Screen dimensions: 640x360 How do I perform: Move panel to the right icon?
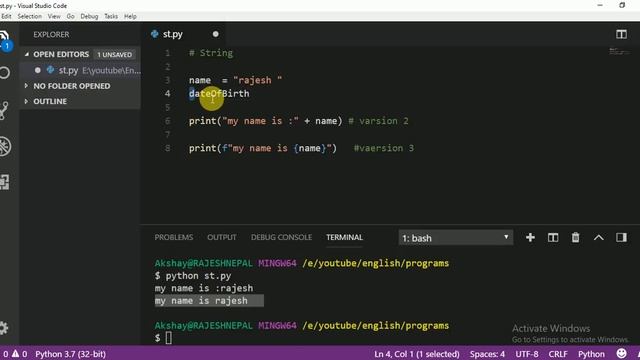tap(621, 238)
